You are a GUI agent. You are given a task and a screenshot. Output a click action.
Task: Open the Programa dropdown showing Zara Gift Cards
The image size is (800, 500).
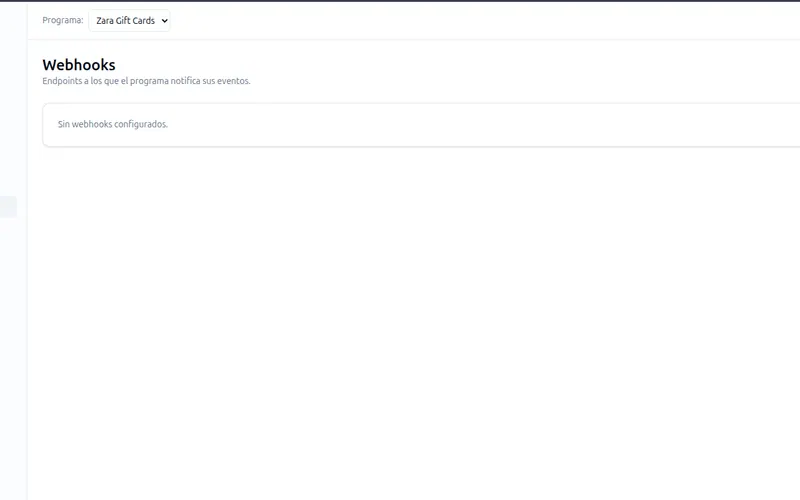[129, 20]
